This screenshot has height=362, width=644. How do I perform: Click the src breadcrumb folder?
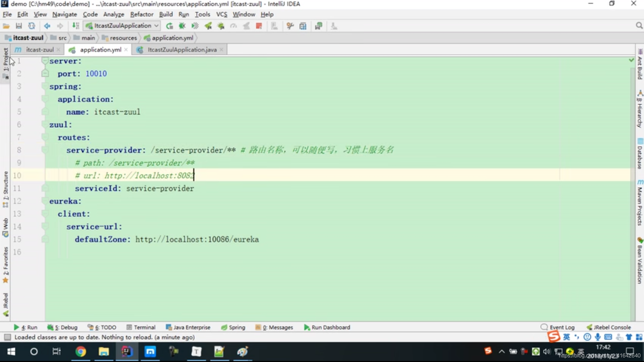59,38
